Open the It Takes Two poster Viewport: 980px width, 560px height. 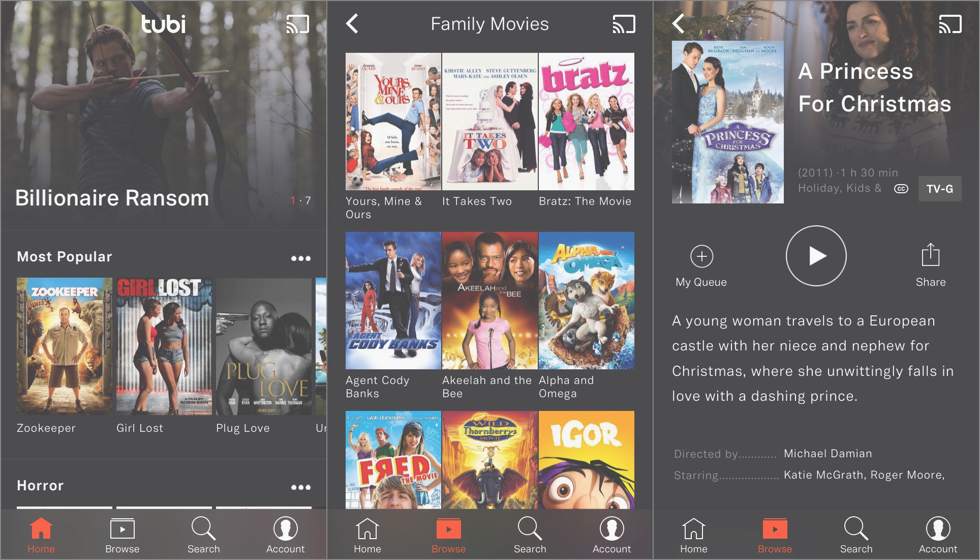click(490, 122)
